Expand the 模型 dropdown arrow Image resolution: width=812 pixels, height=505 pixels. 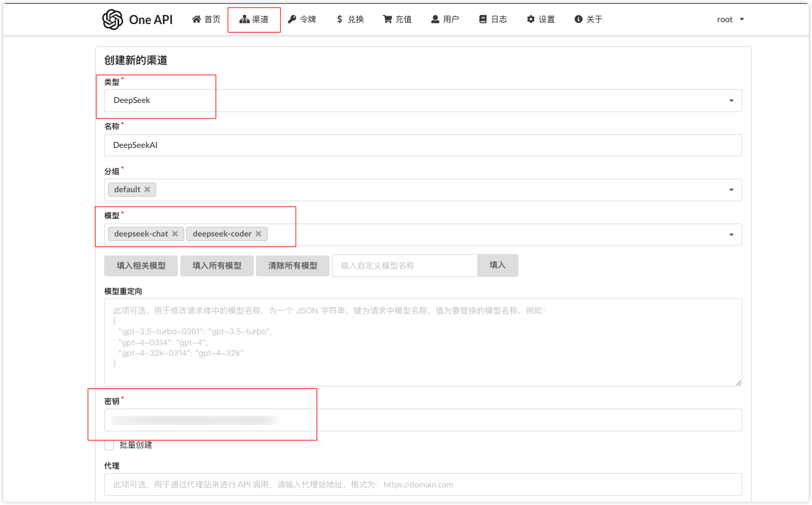pyautogui.click(x=731, y=235)
